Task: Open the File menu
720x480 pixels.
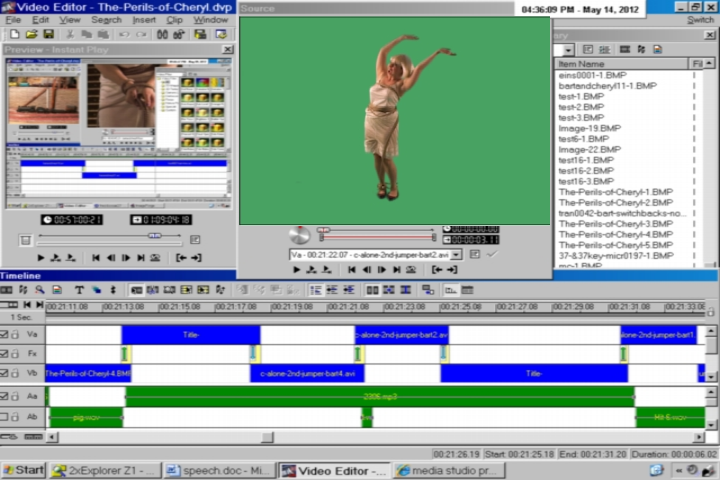Action: pos(13,20)
